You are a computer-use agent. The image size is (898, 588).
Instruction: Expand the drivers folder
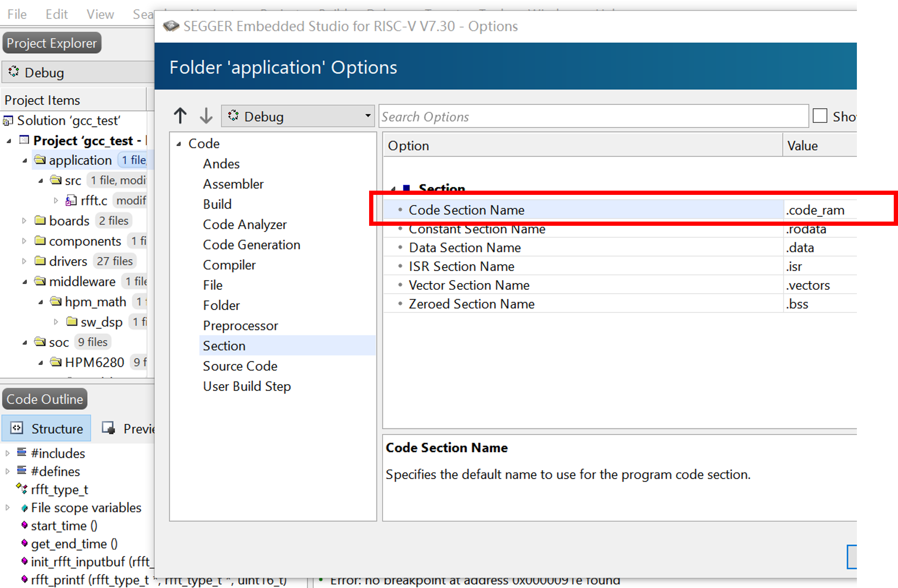[x=24, y=261]
